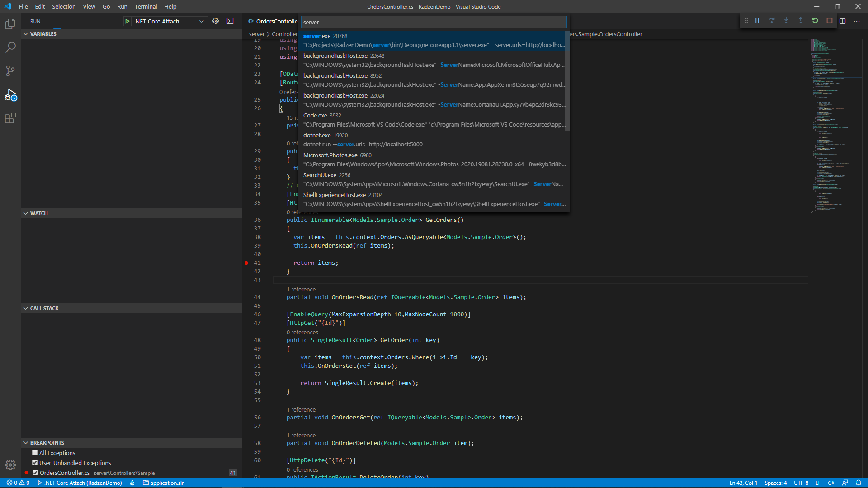Click the Step Out debug button
The height and width of the screenshot is (488, 868).
pos(801,21)
